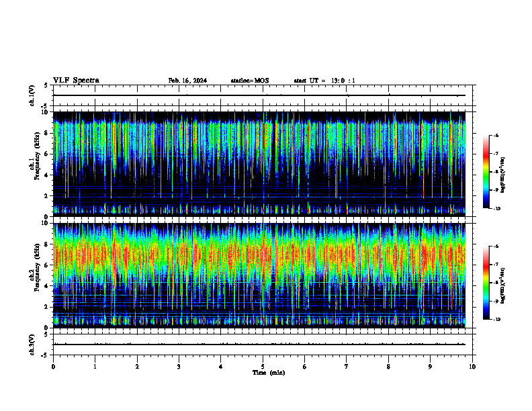
Task: Select the ch.2 colorbar log(PSD) label
Action: click(502, 286)
